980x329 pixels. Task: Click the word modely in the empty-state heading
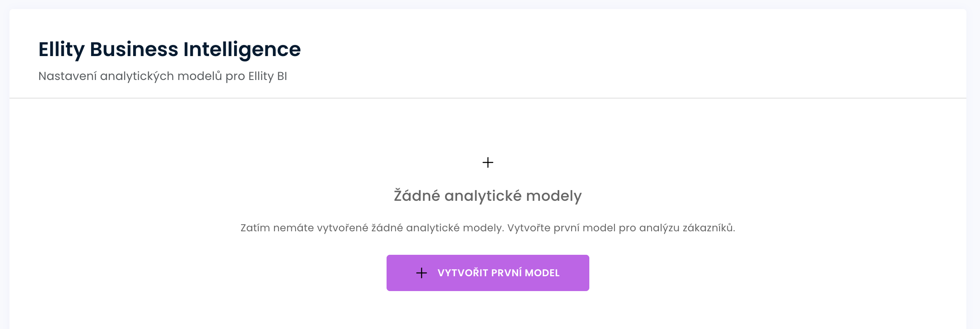pyautogui.click(x=553, y=196)
